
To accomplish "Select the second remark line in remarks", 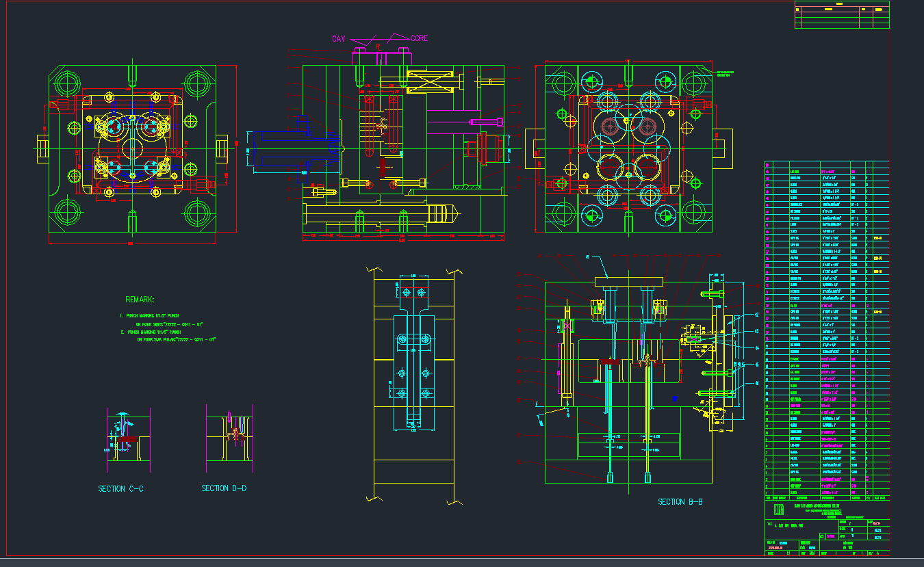I will [171, 335].
